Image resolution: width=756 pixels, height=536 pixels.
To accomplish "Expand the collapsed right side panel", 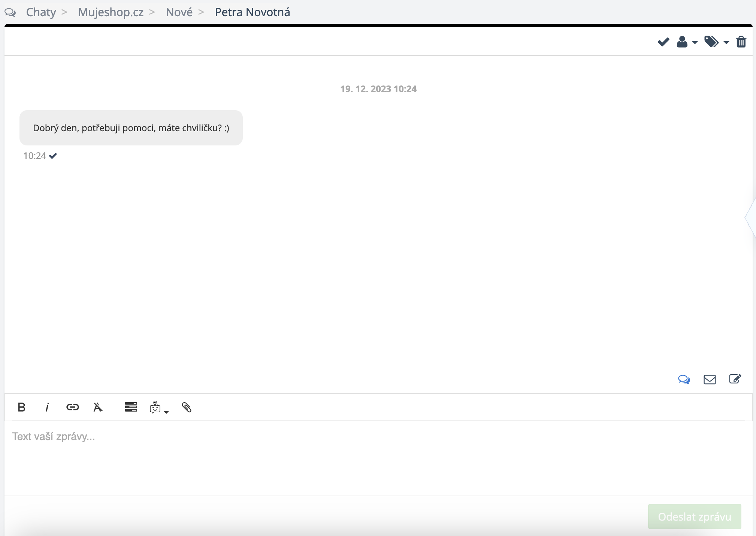I will pyautogui.click(x=751, y=218).
